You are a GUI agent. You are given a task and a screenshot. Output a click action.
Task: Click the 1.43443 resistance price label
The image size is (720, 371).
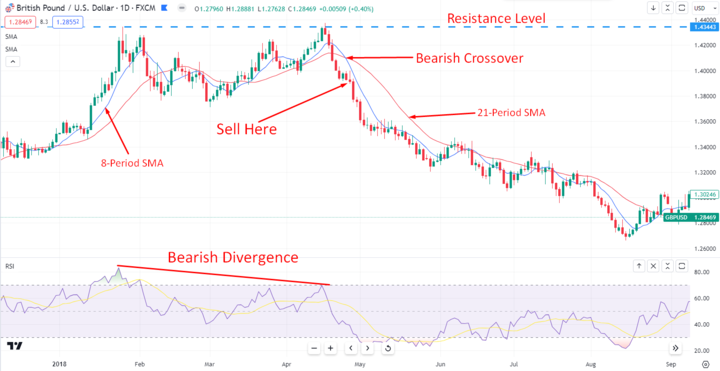pos(705,28)
